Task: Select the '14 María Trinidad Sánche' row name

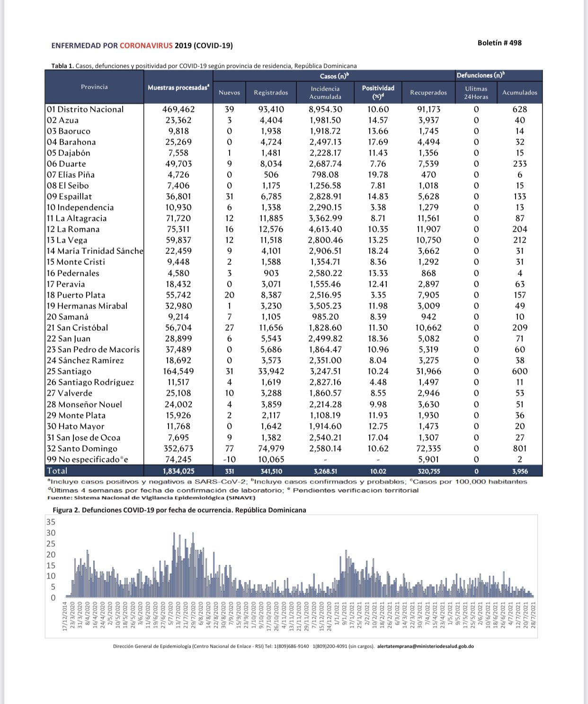Action: click(x=95, y=251)
